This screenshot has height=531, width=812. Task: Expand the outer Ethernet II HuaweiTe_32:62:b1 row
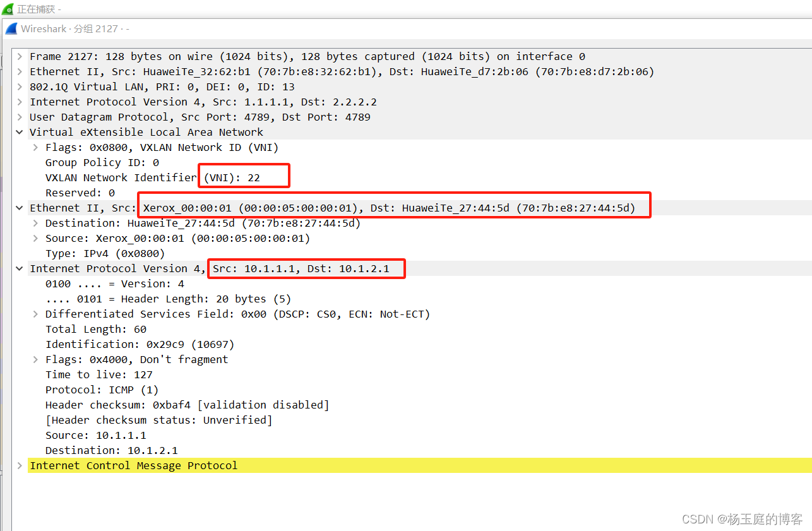[20, 71]
